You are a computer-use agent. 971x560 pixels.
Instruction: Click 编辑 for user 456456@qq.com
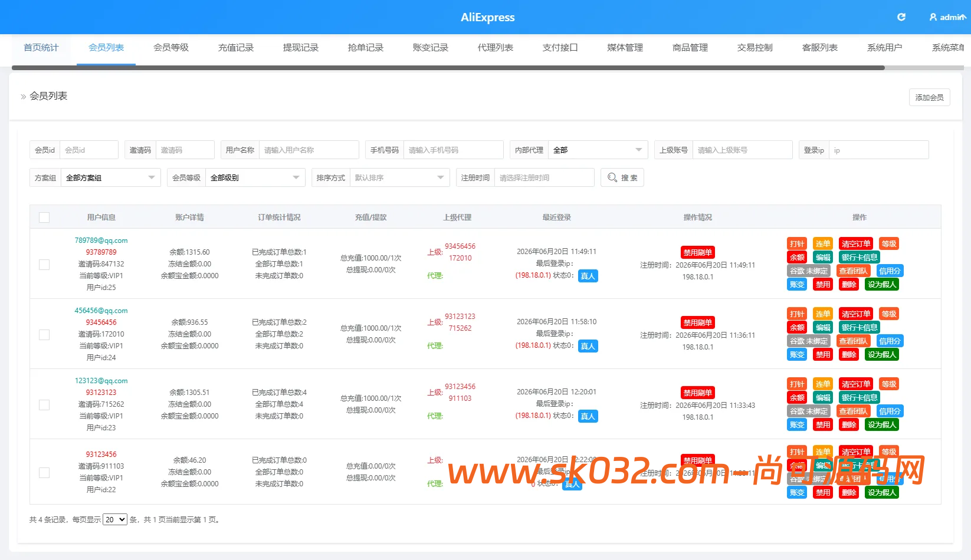coord(823,328)
